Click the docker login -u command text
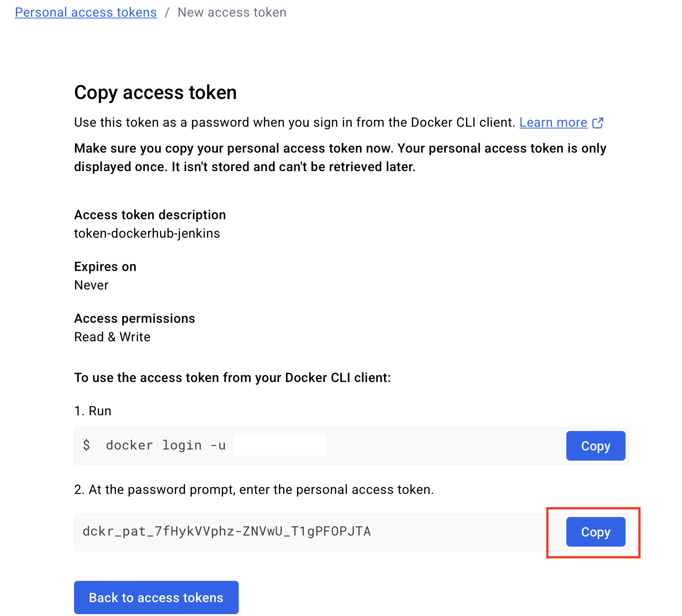The image size is (682, 616). coord(166,445)
